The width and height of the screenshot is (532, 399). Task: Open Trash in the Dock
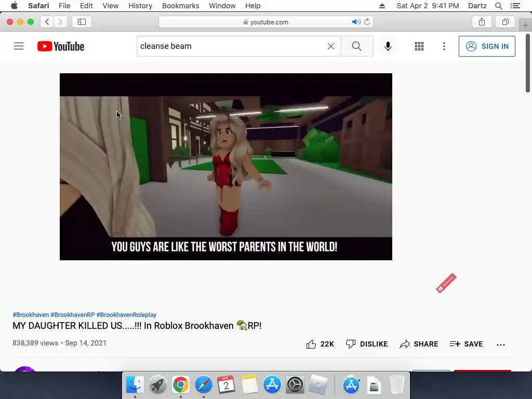pos(396,385)
